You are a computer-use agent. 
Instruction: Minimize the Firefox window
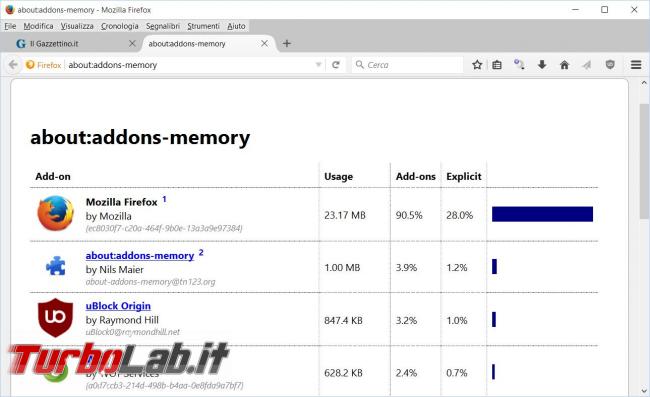click(x=575, y=10)
